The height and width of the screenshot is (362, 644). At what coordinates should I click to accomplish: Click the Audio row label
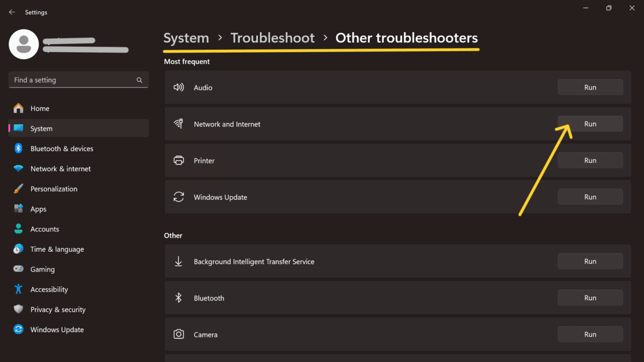pos(203,87)
